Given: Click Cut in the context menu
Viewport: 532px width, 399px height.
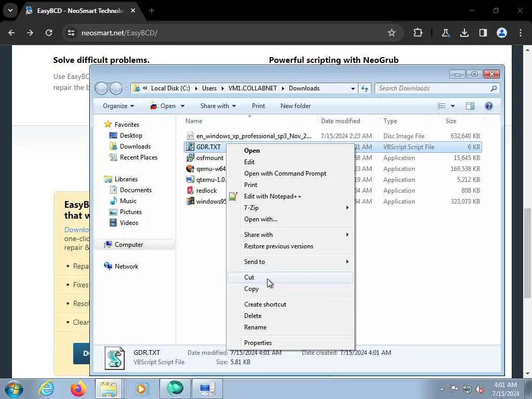Looking at the screenshot, I should tap(290, 277).
